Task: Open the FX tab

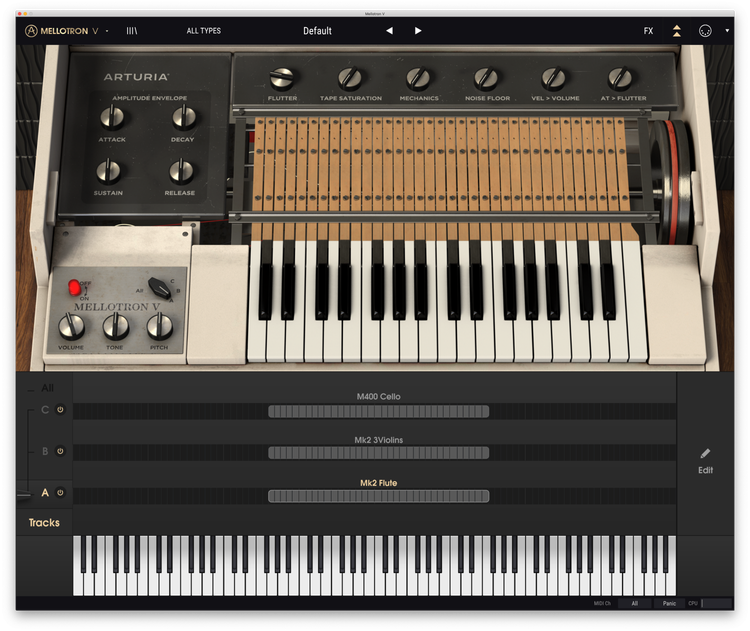Action: coord(648,31)
